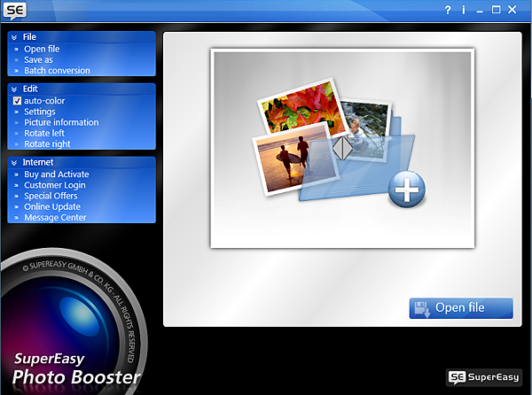
Task: Toggle the auto-color checkbox
Action: coord(17,101)
